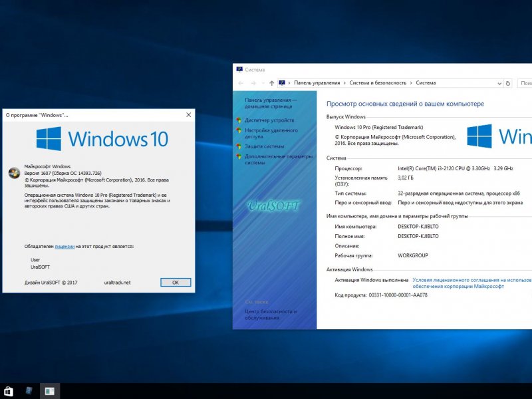Click 'Активация Windows выполнена' status text
Viewport: 532px width, 399px height.
click(372, 280)
